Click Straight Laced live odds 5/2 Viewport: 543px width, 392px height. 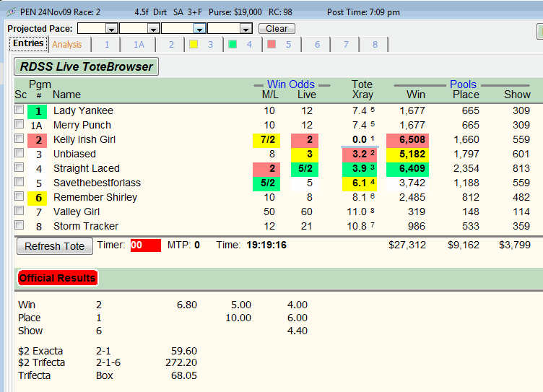click(x=305, y=170)
